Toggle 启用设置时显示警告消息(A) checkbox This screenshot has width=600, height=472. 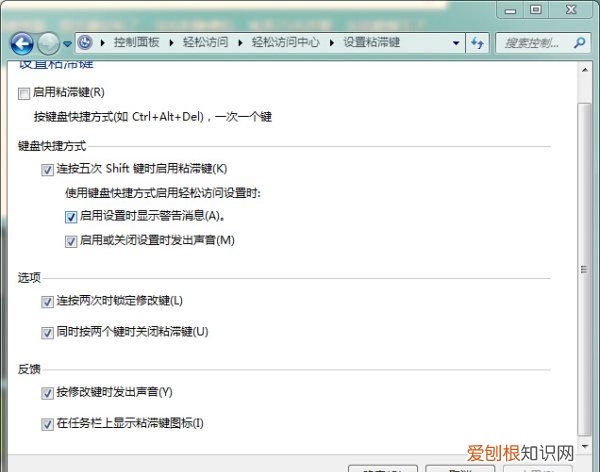[71, 217]
